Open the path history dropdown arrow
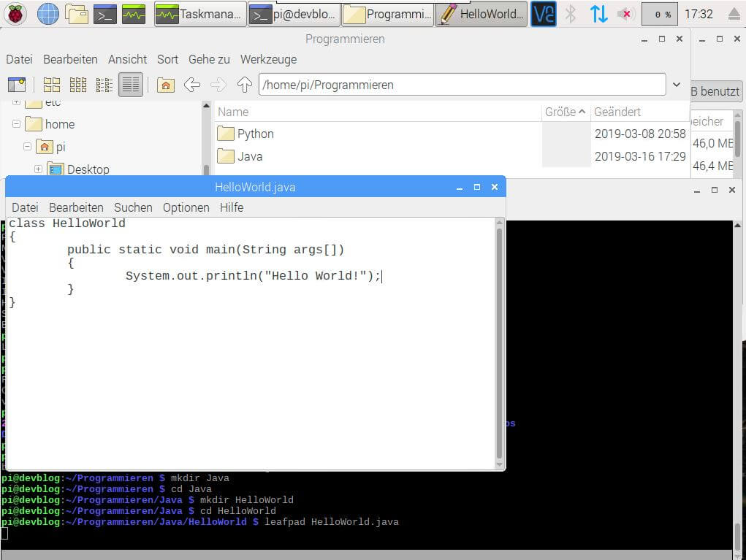Image resolution: width=746 pixels, height=560 pixels. pos(677,85)
